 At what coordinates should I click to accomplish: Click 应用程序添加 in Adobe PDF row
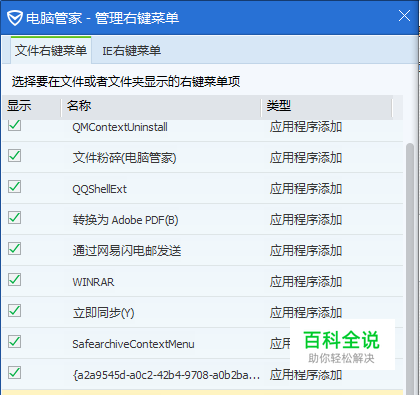coord(306,220)
